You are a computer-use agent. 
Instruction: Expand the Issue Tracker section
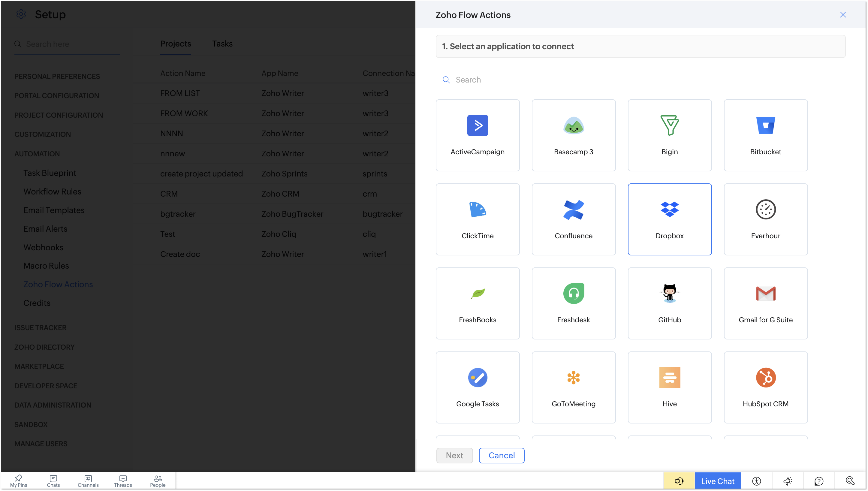point(40,327)
